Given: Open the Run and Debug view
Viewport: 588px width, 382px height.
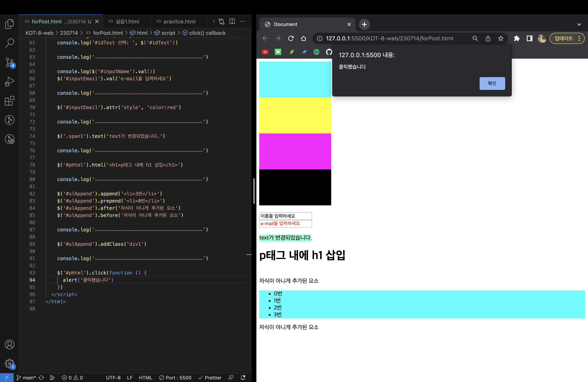Looking at the screenshot, I should pos(9,82).
